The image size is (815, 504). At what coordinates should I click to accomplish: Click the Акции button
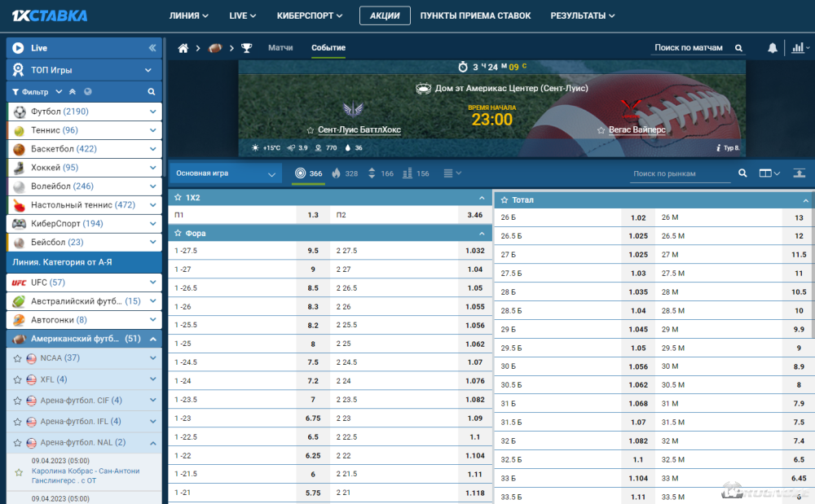[385, 15]
